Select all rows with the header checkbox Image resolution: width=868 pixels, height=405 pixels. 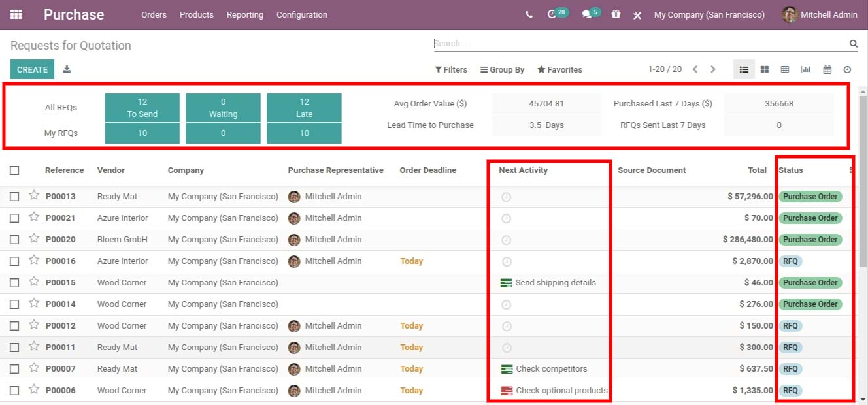(x=14, y=170)
